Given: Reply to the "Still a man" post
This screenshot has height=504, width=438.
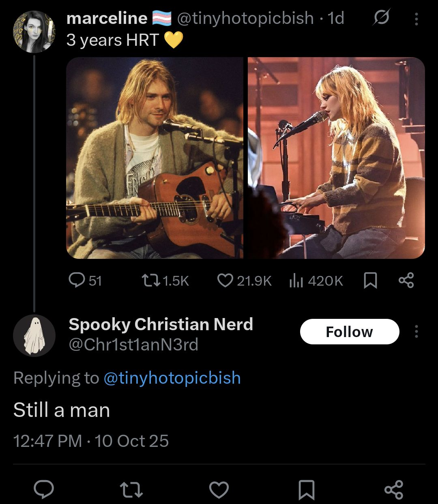Looking at the screenshot, I should click(43, 489).
